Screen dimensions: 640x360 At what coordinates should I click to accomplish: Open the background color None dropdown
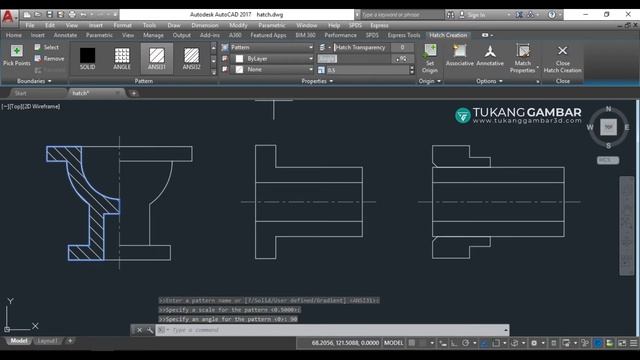click(x=311, y=69)
